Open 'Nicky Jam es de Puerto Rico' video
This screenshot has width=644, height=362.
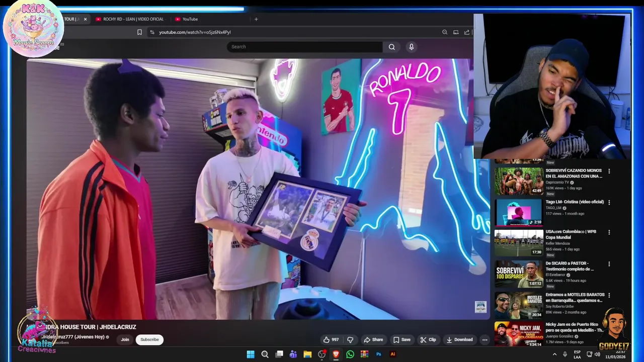[x=575, y=327]
